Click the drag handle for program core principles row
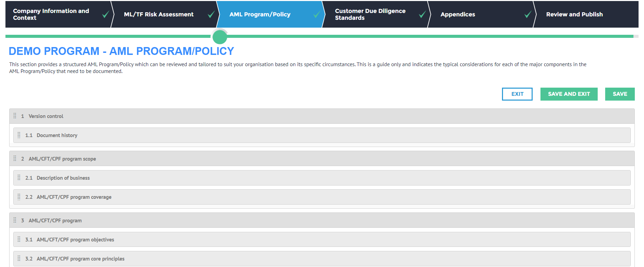This screenshot has width=644, height=267. (x=19, y=258)
